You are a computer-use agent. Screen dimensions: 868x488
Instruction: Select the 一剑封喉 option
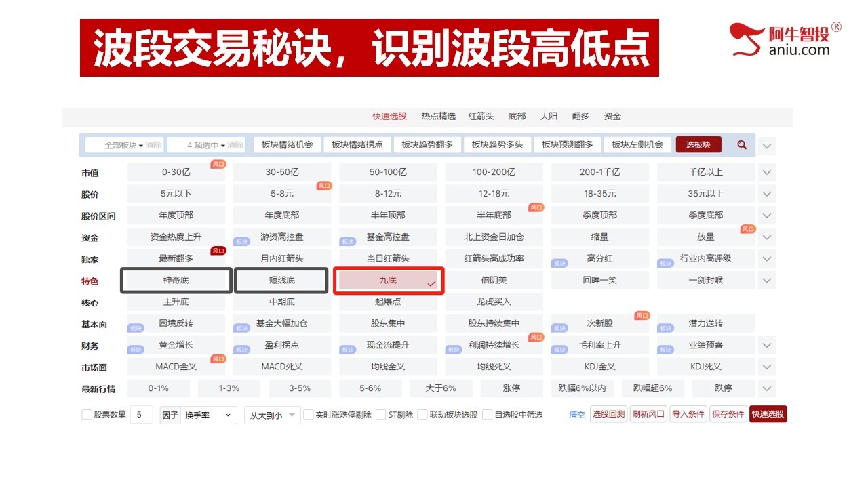(706, 281)
